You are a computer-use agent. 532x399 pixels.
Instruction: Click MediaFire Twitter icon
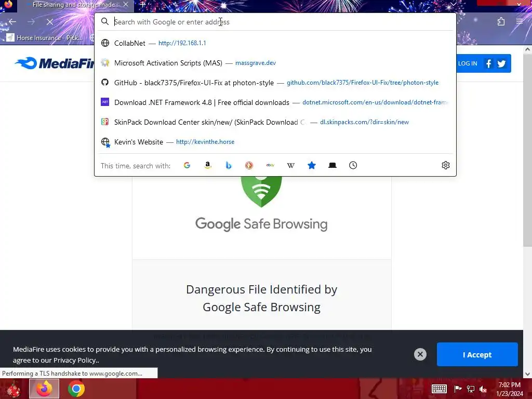501,63
